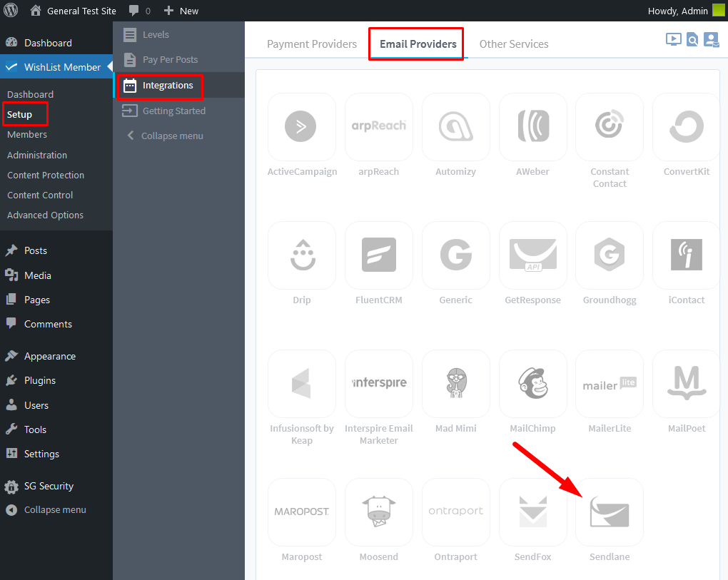Select the Sendlane envelope icon
Viewport: 728px width, 580px height.
point(609,512)
